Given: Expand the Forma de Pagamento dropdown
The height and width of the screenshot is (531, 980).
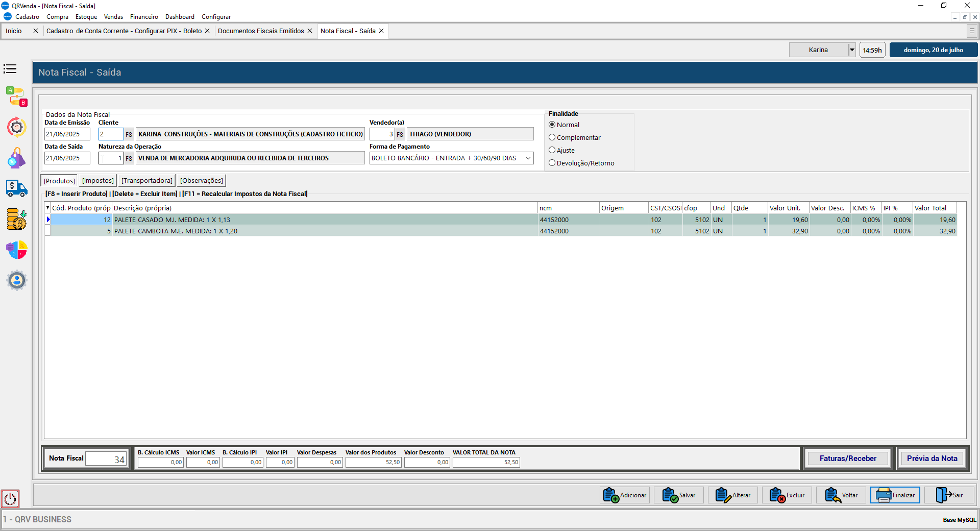Looking at the screenshot, I should pyautogui.click(x=528, y=158).
